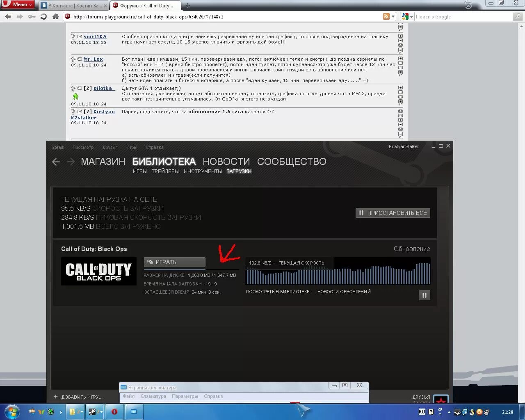Screen dimensions: 525x420
Task: Click the Steam forward arrow
Action: [71, 162]
